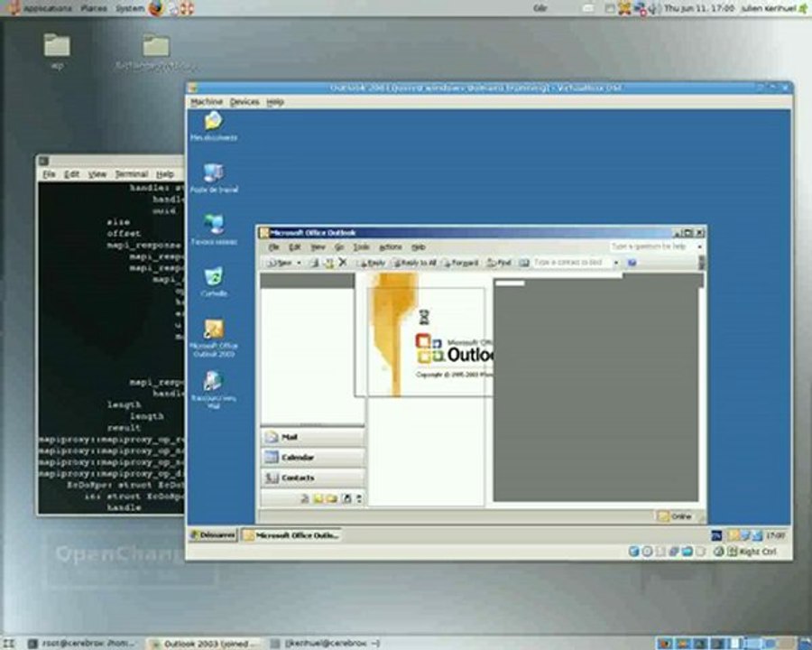This screenshot has height=650, width=812.
Task: Click the Shortcuts icon in navigation pane strip
Action: click(x=346, y=498)
